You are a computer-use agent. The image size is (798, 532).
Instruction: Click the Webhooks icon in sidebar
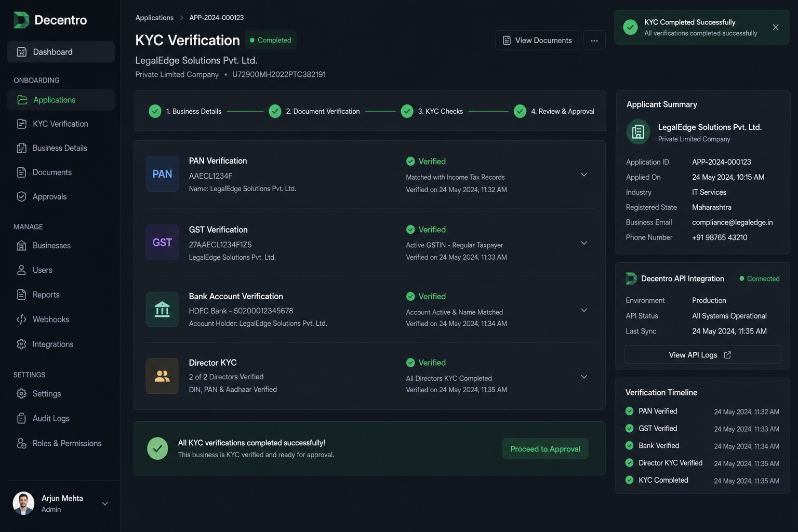tap(21, 319)
